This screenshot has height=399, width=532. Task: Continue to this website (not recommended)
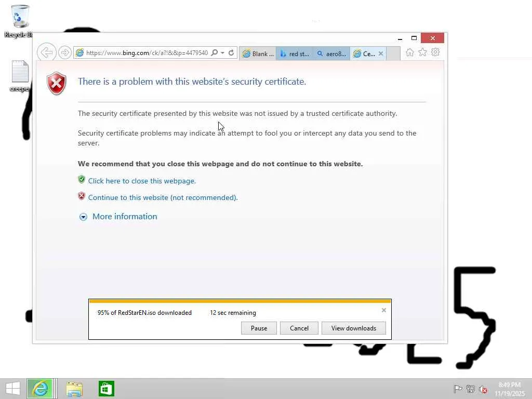[163, 197]
